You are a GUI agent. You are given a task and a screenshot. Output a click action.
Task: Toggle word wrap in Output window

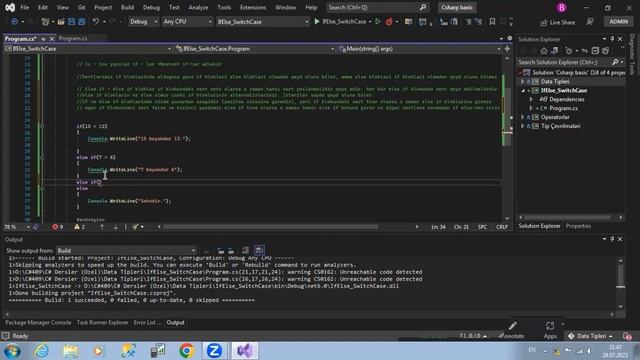[260, 251]
